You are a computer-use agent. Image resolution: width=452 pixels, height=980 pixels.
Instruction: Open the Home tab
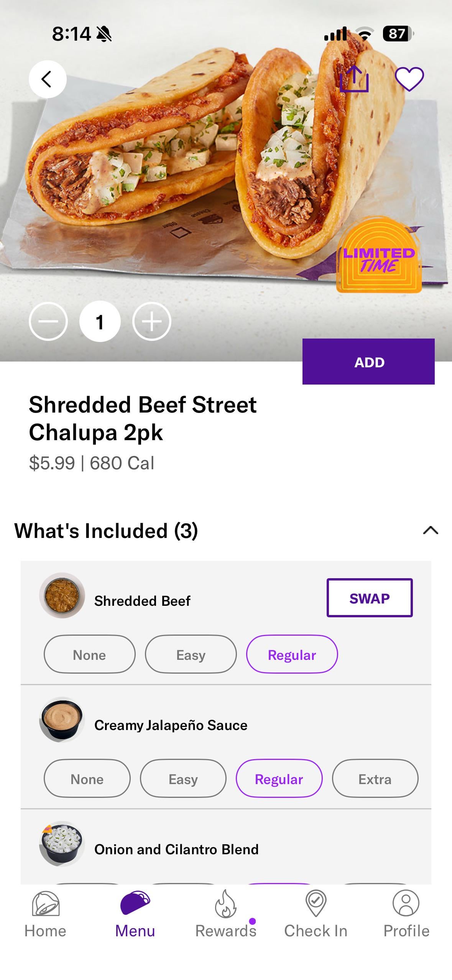[45, 915]
